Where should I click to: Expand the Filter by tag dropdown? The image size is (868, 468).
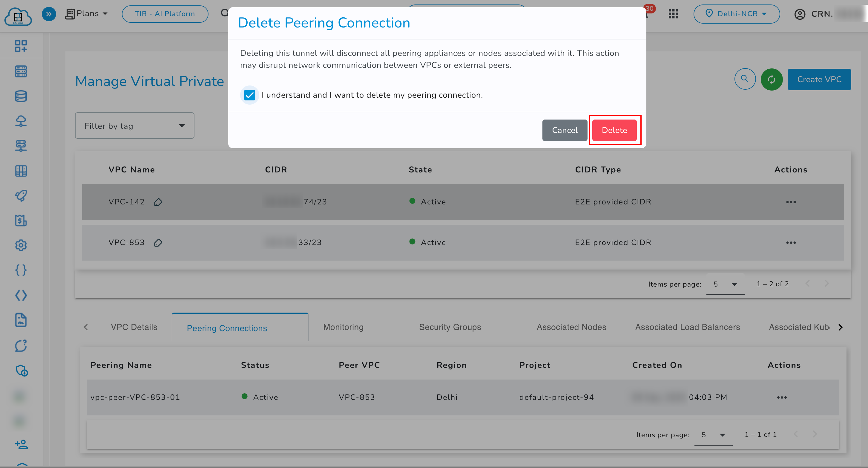[134, 126]
